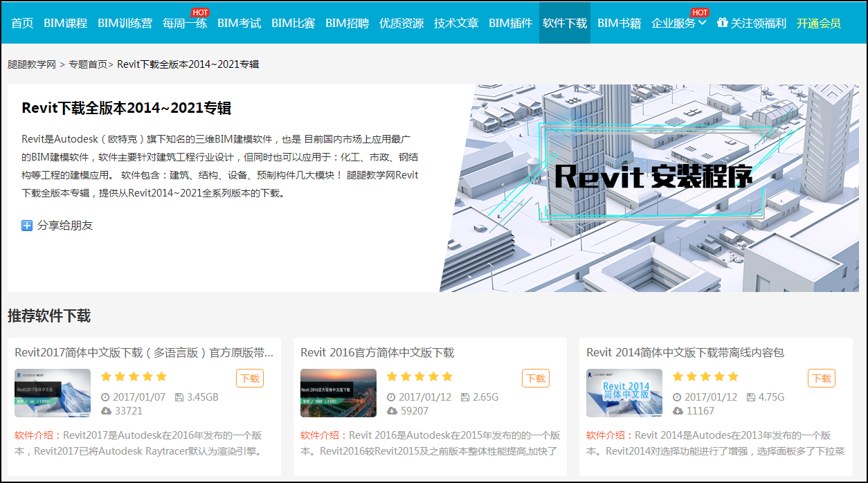Click the gift icon next to 关注领福利
868x483 pixels.
click(x=723, y=23)
